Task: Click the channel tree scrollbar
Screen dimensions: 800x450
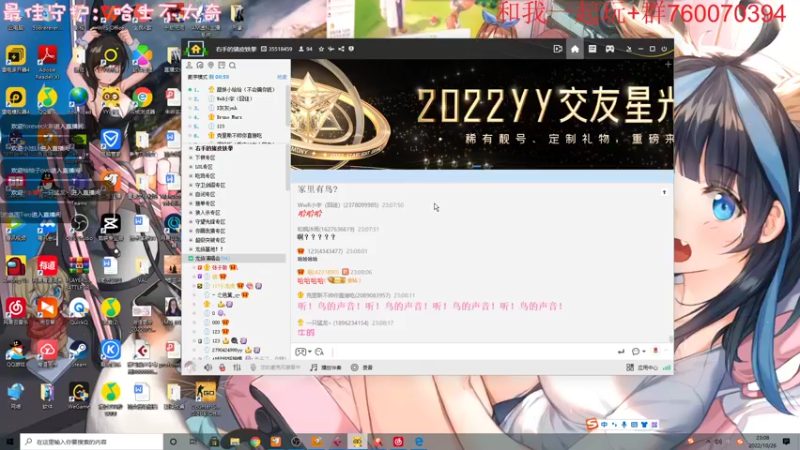Action: (288, 168)
